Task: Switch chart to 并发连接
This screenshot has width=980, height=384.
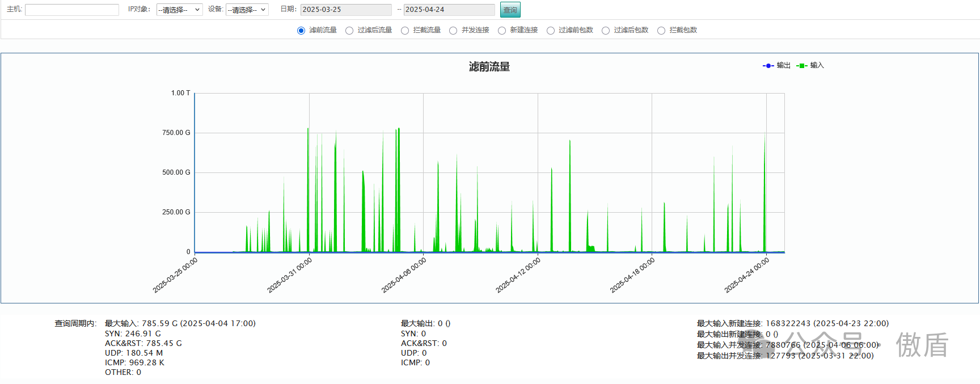Action: [x=453, y=31]
